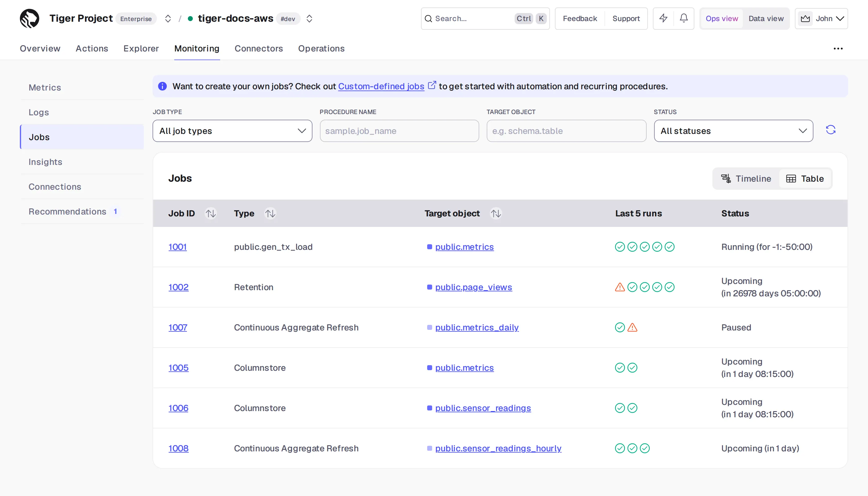Click warning run icon for job 1002
This screenshot has width=868, height=496.
point(620,287)
